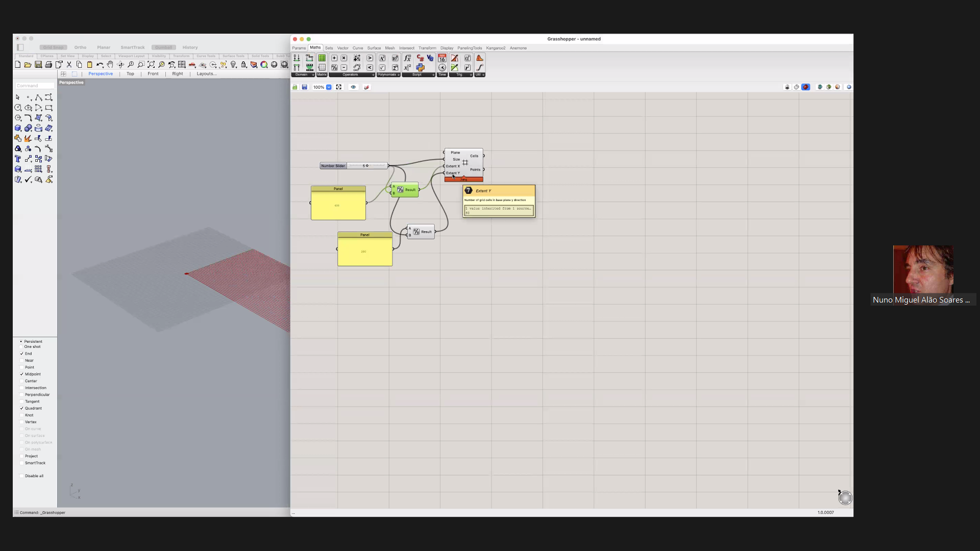Click the Explode icon in Rhino sidebar

(x=28, y=138)
